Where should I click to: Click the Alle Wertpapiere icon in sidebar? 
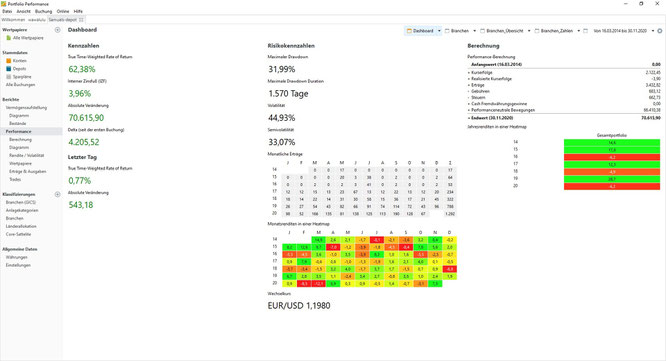tap(8, 38)
